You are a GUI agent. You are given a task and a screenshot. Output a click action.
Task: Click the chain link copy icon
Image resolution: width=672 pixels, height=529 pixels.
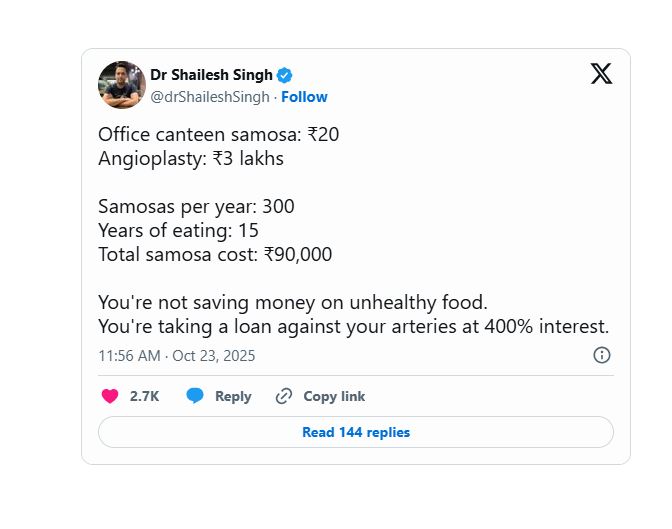(284, 396)
